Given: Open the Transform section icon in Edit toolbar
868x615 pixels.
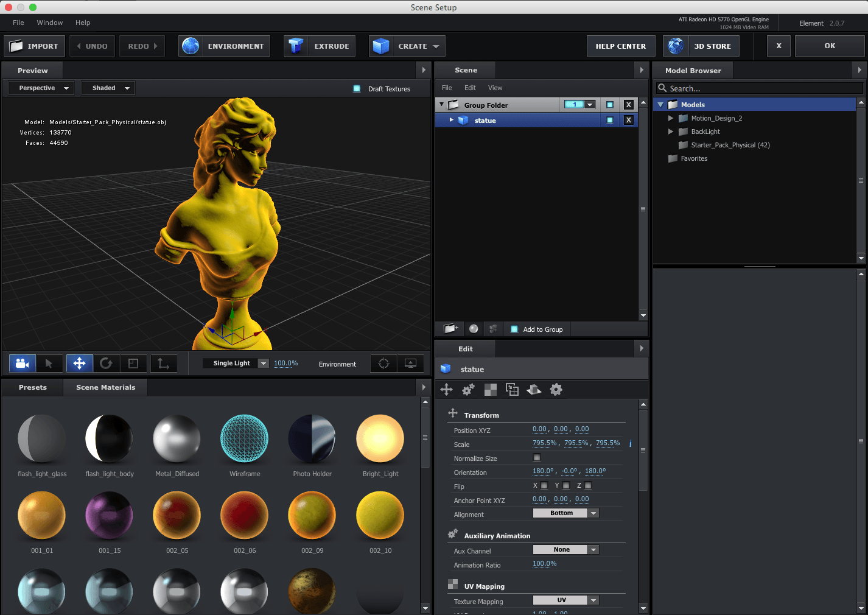Looking at the screenshot, I should (447, 390).
